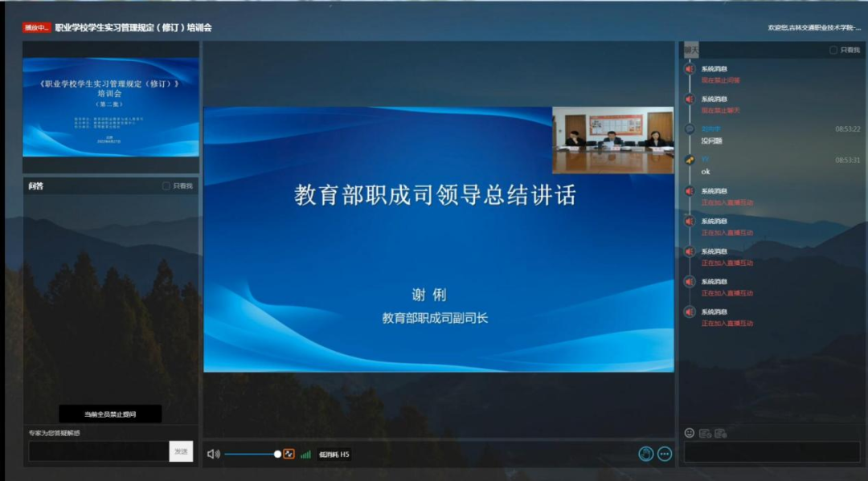Open the emoji smiley picker in chat
Image resolution: width=868 pixels, height=481 pixels.
click(x=690, y=433)
